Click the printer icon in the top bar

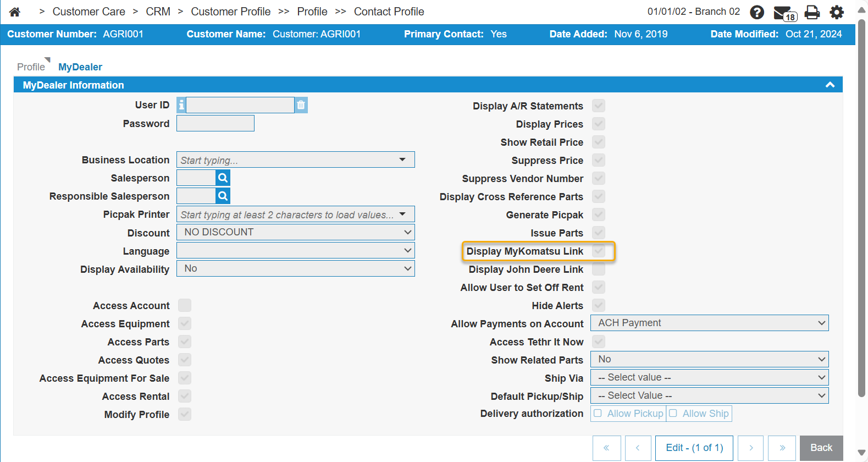pyautogui.click(x=812, y=12)
